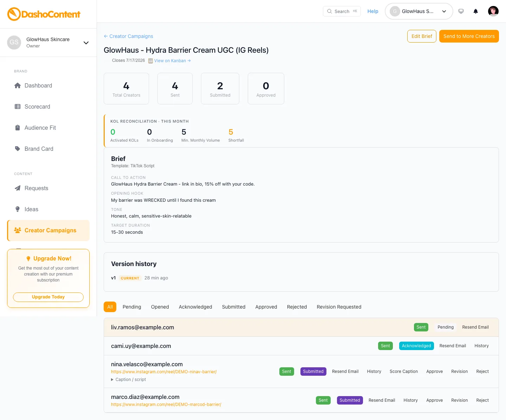
Task: Resend Email to liv.ramos
Action: pyautogui.click(x=475, y=327)
